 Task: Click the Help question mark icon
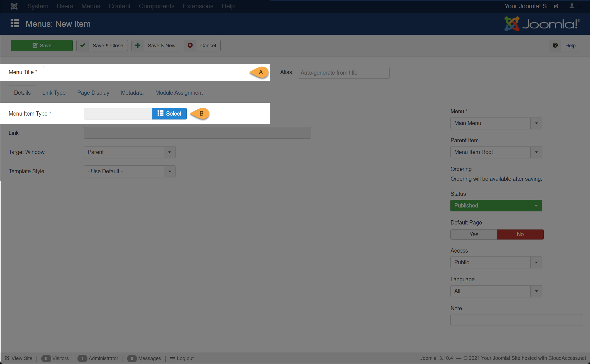click(x=555, y=45)
